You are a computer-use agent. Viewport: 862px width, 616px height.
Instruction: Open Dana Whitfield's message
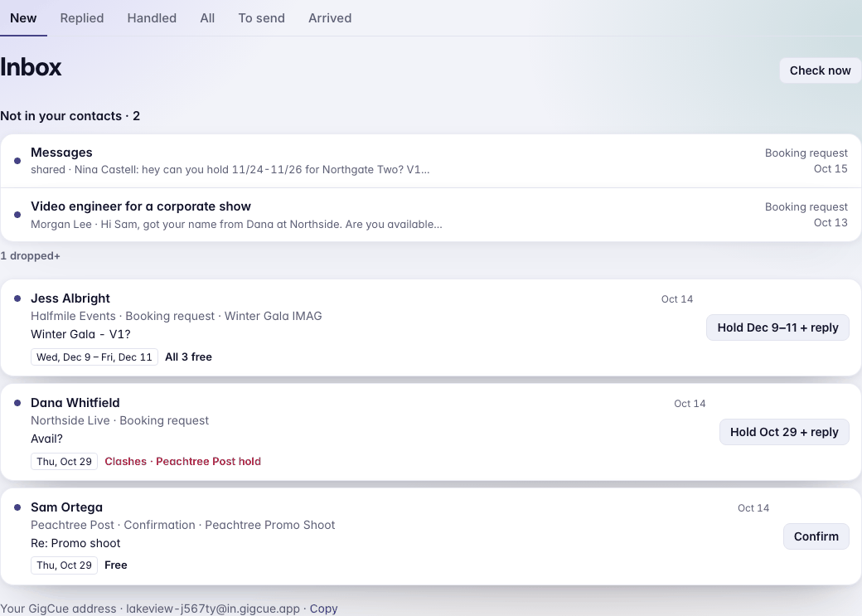[x=431, y=432]
